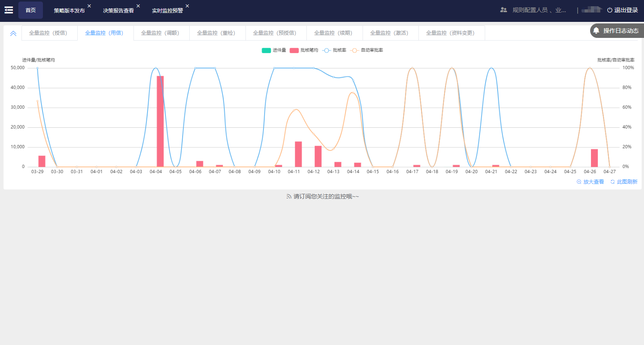
Task: Click the 04-12 pink bar
Action: tap(318, 156)
